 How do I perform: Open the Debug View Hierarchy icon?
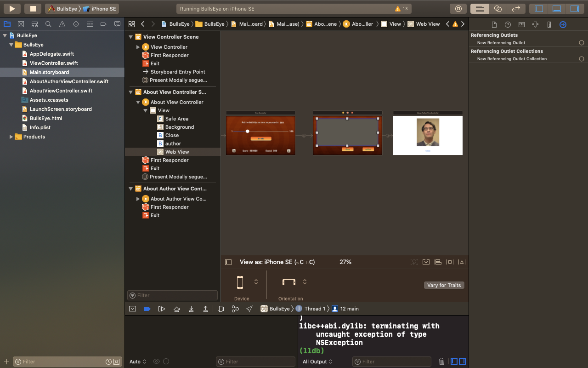220,309
